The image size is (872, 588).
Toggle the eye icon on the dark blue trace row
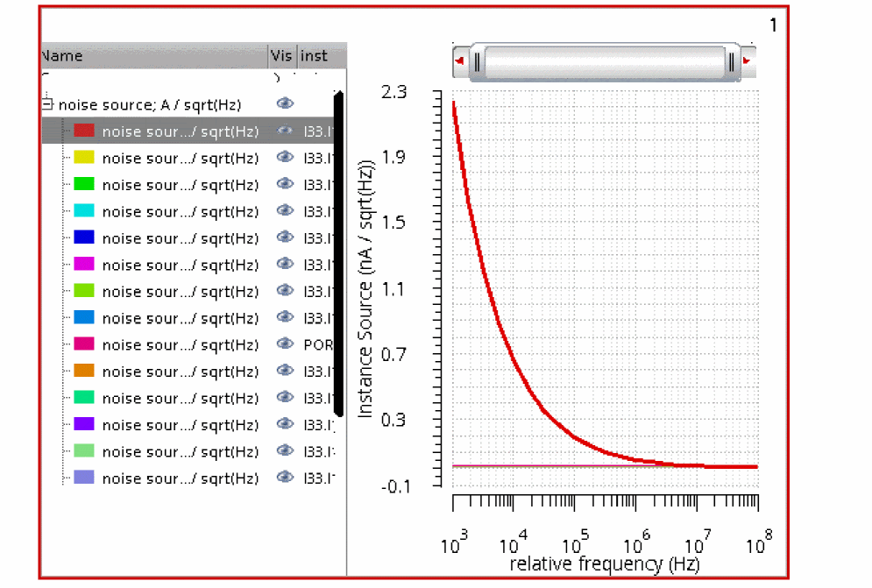(x=285, y=237)
